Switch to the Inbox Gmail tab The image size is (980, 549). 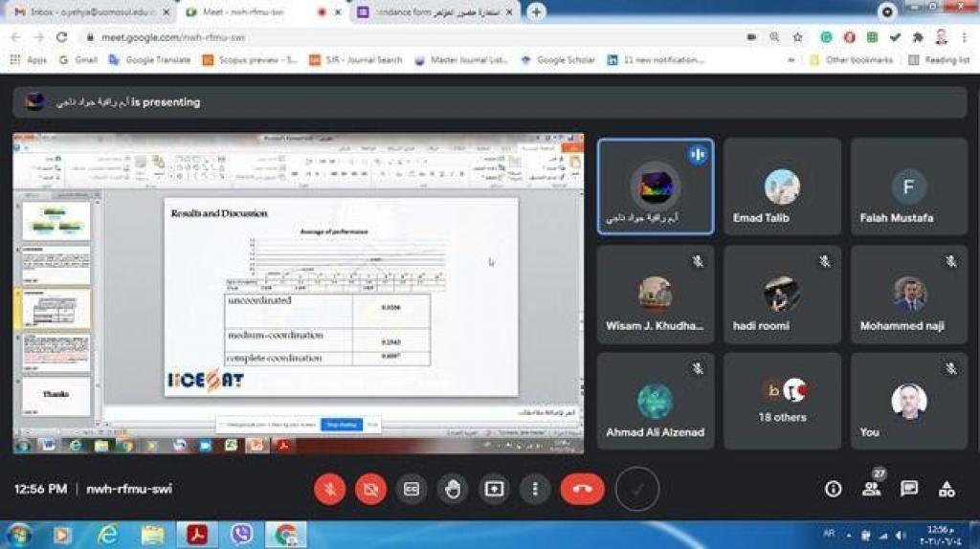tap(86, 12)
